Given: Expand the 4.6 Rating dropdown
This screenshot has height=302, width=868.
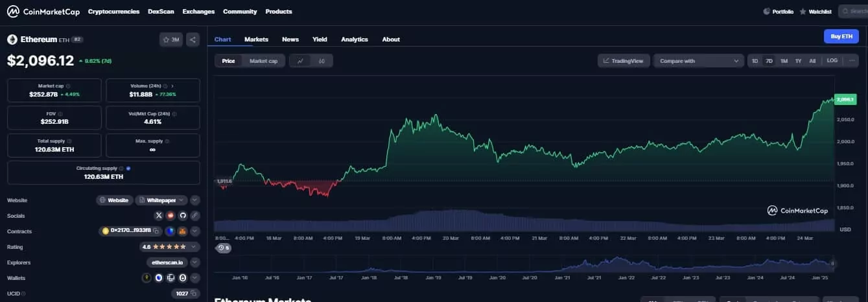Looking at the screenshot, I should 170,247.
